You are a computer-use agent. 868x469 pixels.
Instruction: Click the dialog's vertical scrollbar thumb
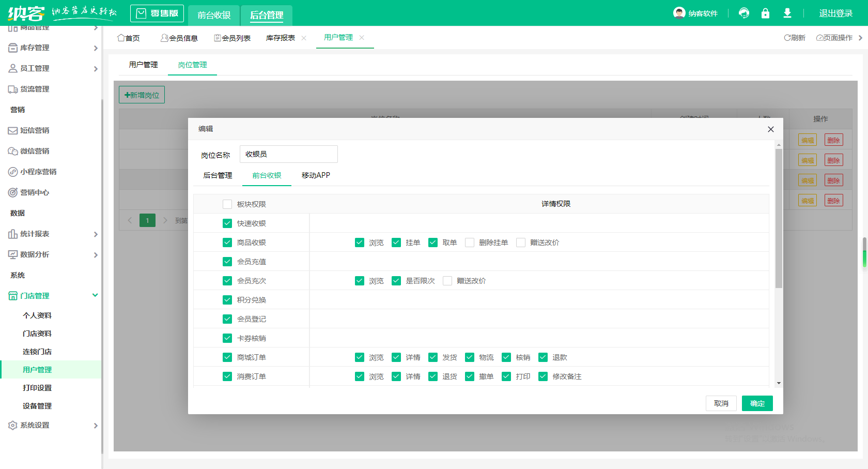[x=779, y=218]
